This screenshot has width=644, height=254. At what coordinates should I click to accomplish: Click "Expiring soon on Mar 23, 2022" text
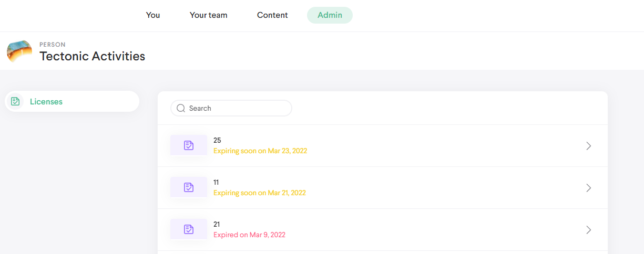coord(260,151)
